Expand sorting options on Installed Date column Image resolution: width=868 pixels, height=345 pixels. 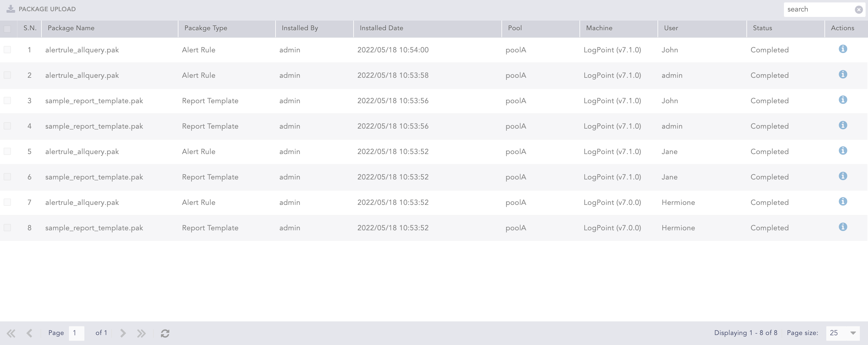[x=381, y=28]
